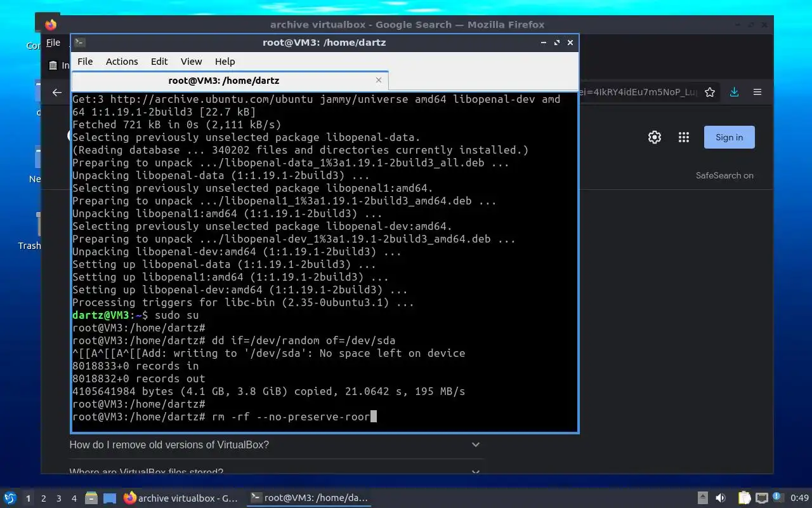Switch to workspace 4
Image resolution: width=812 pixels, height=508 pixels.
[74, 498]
